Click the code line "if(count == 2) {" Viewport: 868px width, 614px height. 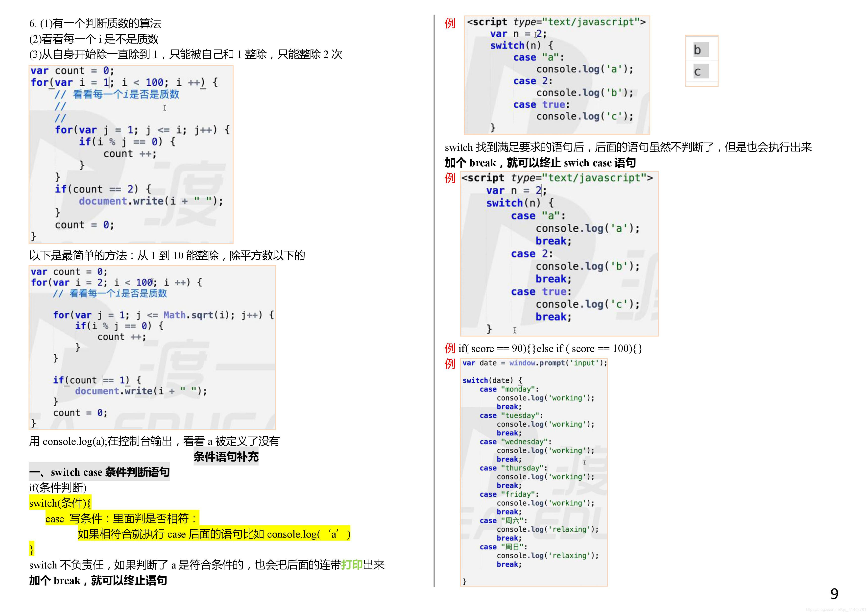click(103, 189)
